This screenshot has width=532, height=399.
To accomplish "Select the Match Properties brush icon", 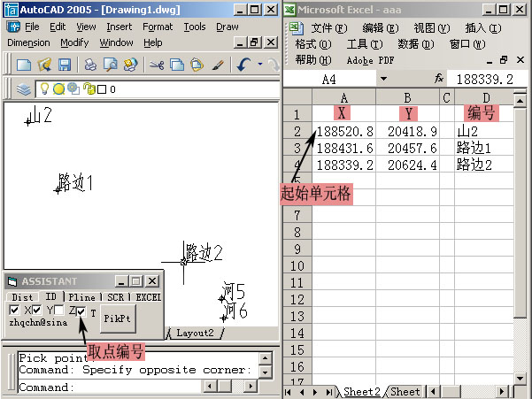I will tap(217, 65).
